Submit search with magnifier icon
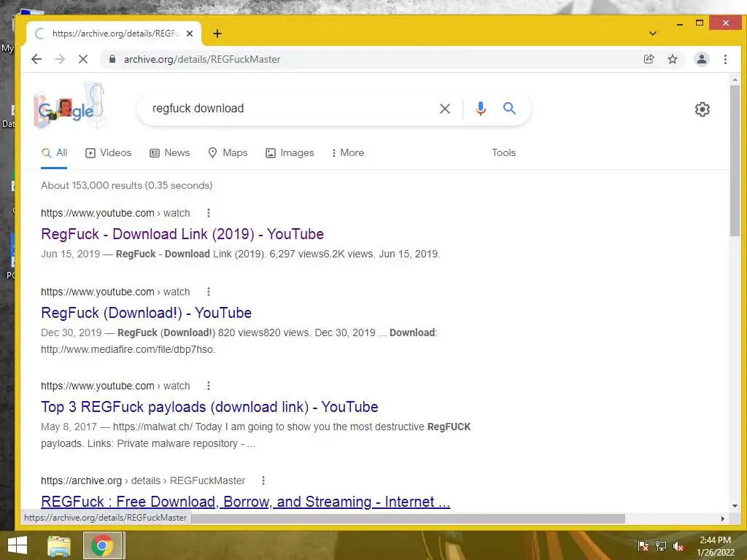The width and height of the screenshot is (747, 560). (x=509, y=108)
